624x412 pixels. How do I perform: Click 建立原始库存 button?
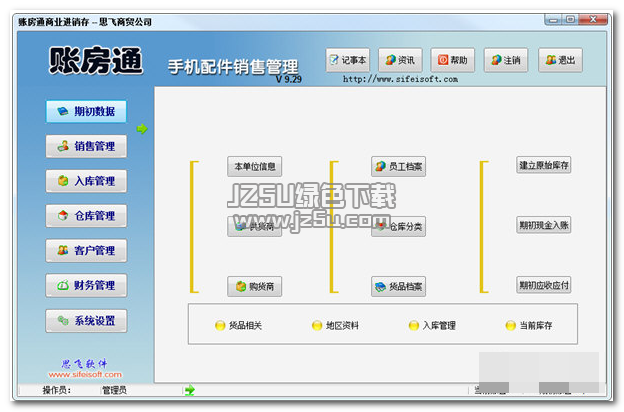click(x=544, y=165)
